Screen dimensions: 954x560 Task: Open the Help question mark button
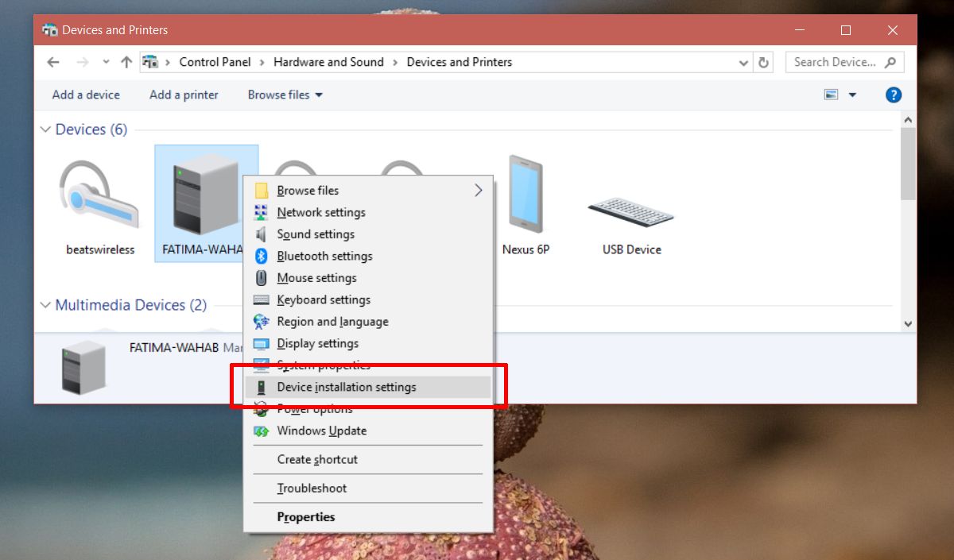[x=894, y=95]
